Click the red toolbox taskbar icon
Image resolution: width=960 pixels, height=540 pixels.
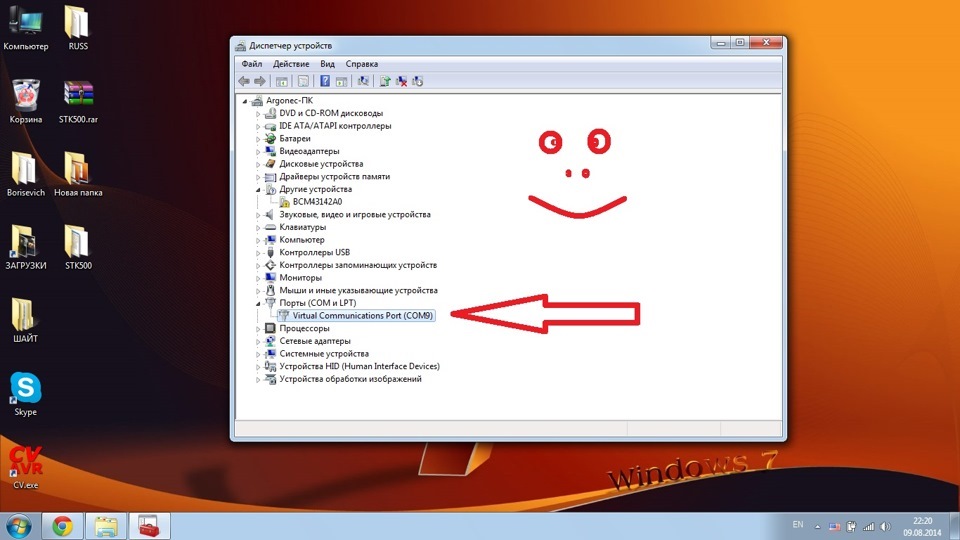click(149, 526)
